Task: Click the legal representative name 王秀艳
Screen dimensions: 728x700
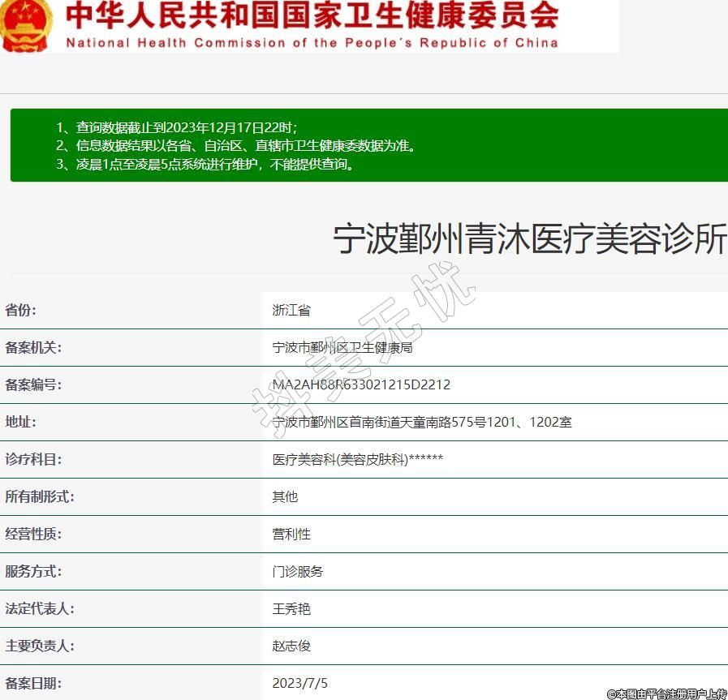Action: click(x=291, y=608)
